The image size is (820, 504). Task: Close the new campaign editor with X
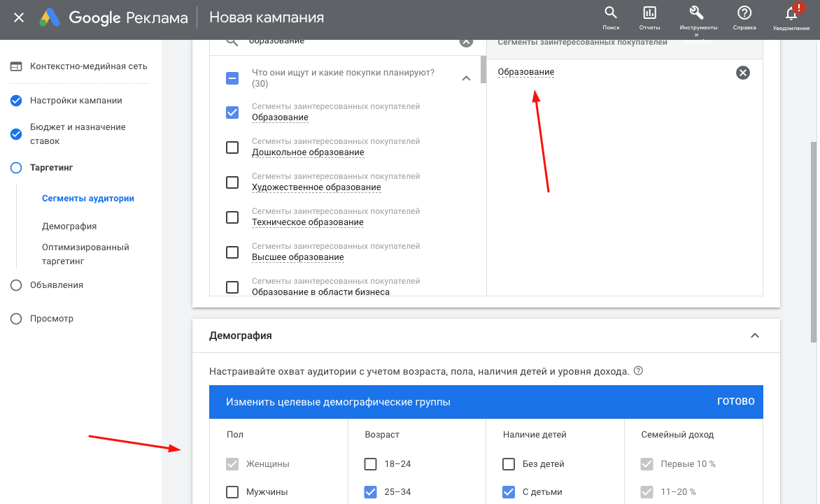(19, 17)
